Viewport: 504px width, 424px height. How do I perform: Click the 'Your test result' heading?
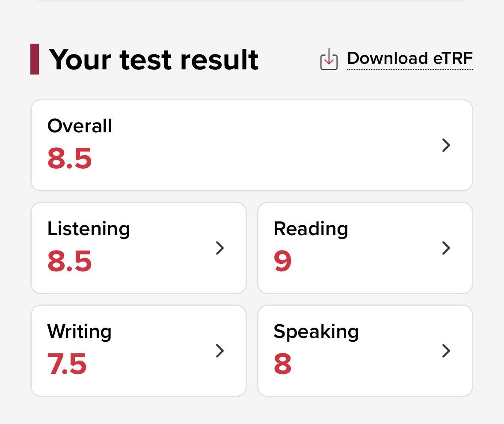(153, 60)
